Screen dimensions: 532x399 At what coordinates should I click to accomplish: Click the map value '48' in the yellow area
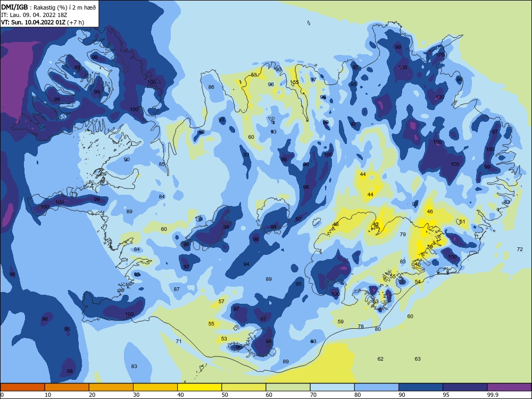[336, 225]
